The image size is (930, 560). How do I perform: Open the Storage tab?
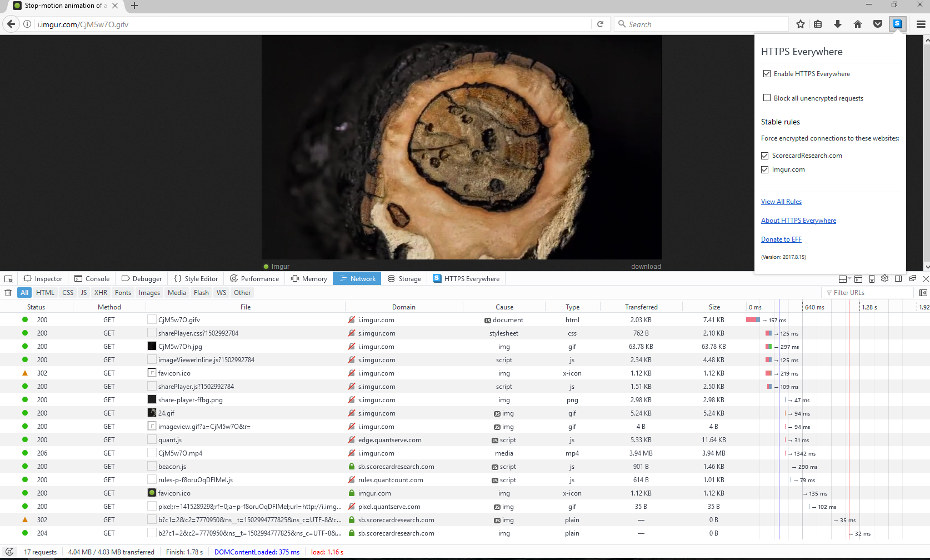coord(404,279)
